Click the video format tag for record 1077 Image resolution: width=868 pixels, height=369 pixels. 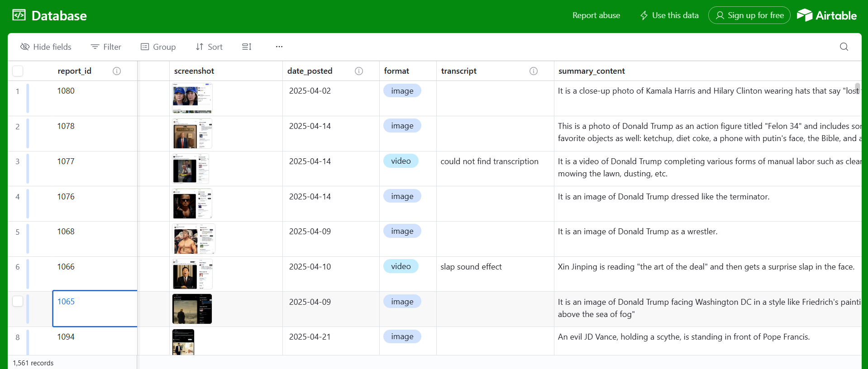point(401,161)
